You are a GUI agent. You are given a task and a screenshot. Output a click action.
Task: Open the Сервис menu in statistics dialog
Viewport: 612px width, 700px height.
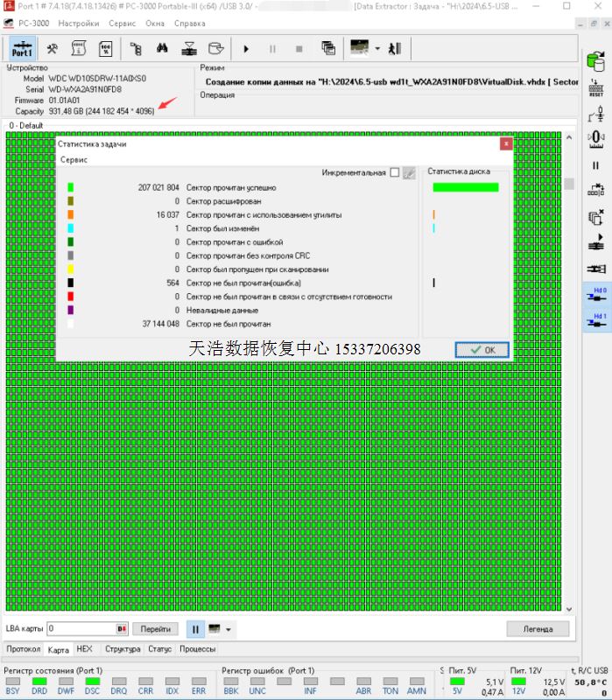pyautogui.click(x=74, y=160)
